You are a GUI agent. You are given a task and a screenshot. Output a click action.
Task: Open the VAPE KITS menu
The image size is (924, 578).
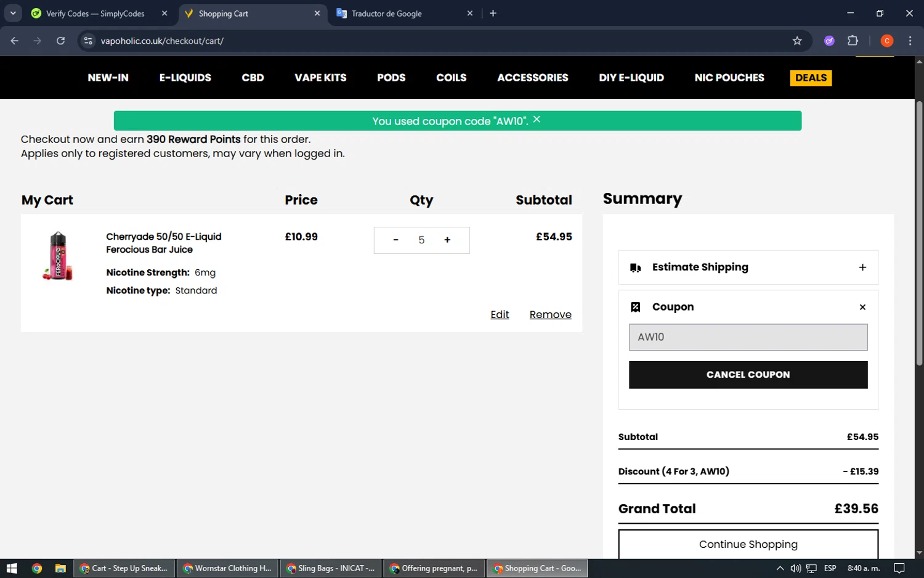[320, 78]
